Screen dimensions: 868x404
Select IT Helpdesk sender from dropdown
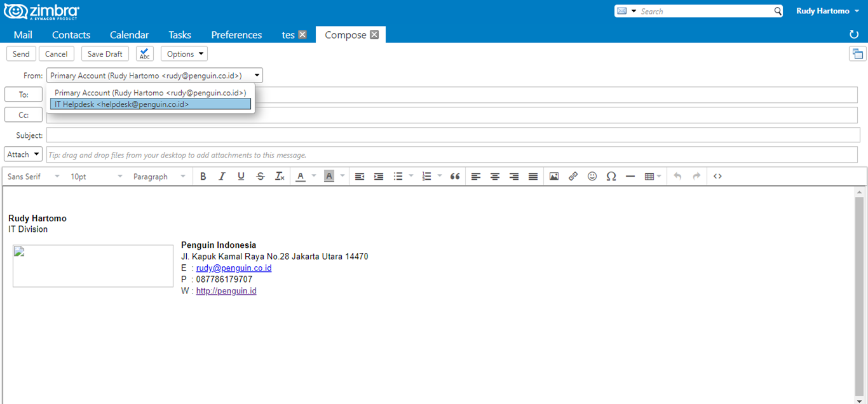click(x=151, y=104)
